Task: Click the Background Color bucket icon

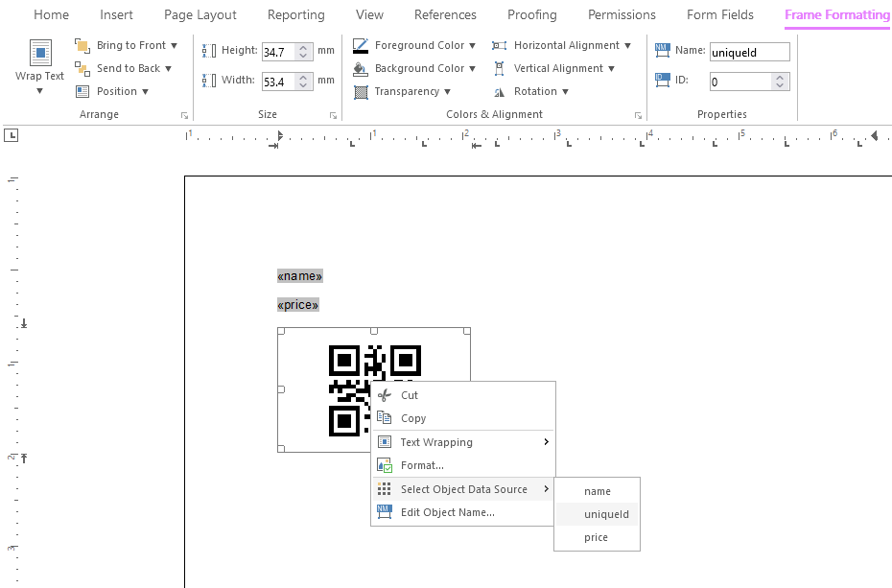Action: point(360,69)
